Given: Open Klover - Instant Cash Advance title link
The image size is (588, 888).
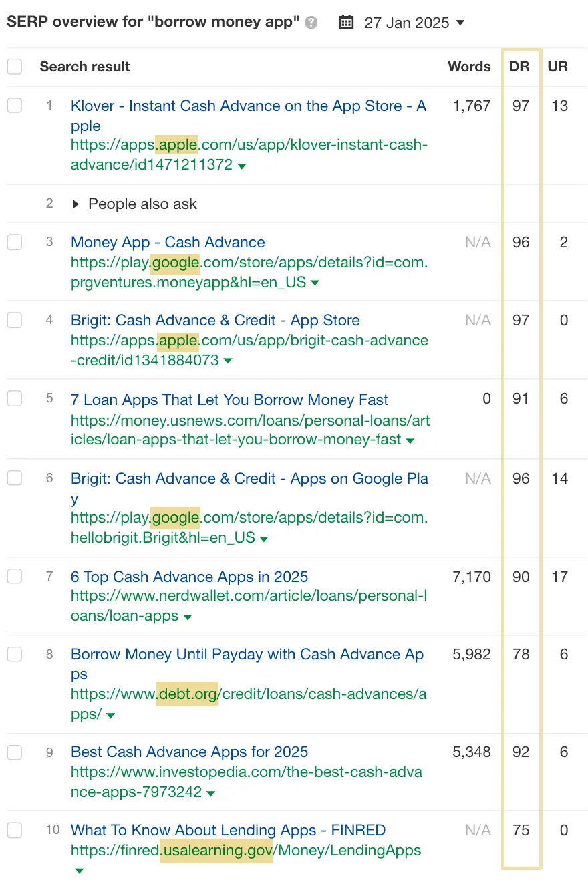Looking at the screenshot, I should [x=249, y=116].
